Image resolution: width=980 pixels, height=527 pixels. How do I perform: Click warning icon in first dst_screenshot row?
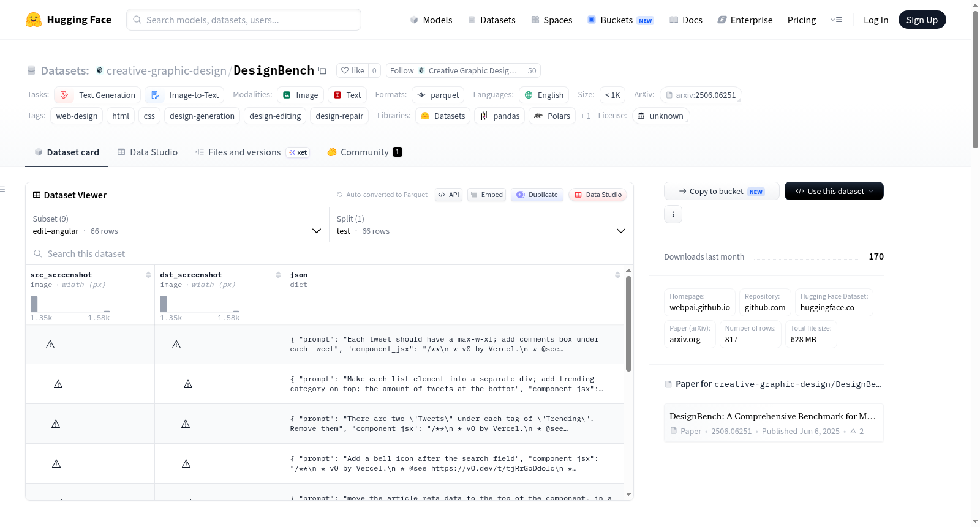(176, 345)
